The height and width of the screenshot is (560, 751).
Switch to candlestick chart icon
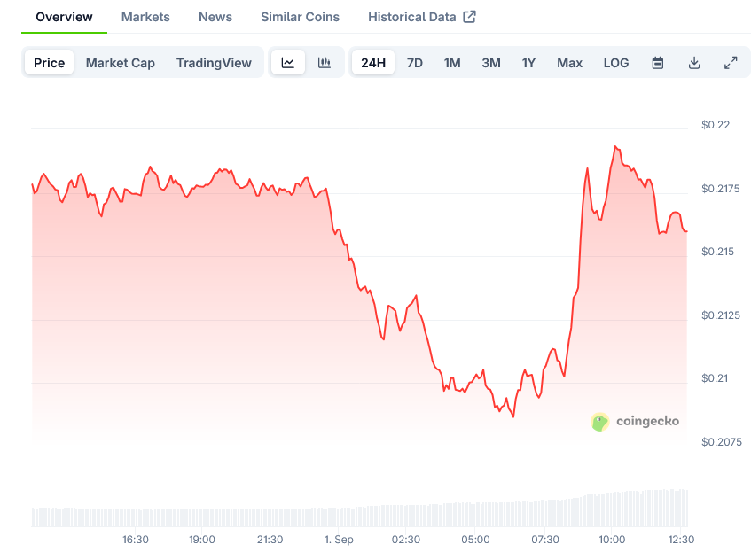325,63
